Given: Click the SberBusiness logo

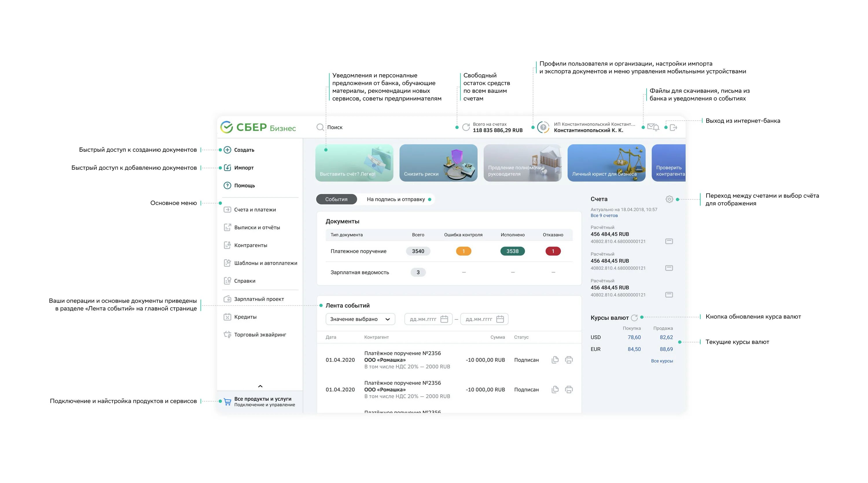Looking at the screenshot, I should click(x=258, y=127).
